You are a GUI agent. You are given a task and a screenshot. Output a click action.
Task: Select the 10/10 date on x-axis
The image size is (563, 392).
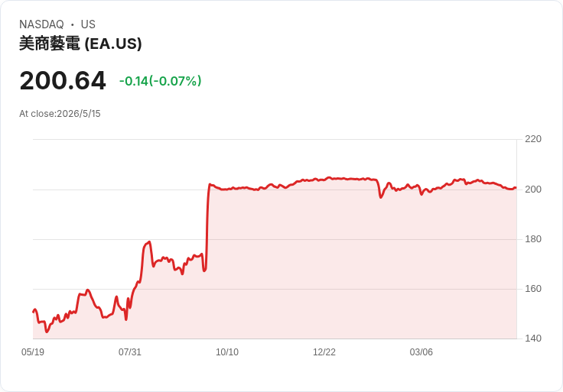click(x=227, y=352)
